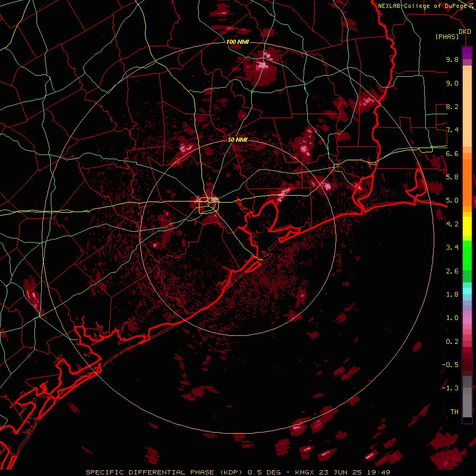Click the yellow square marker at the radar center
This screenshot has height=476, width=476.
tap(209, 205)
